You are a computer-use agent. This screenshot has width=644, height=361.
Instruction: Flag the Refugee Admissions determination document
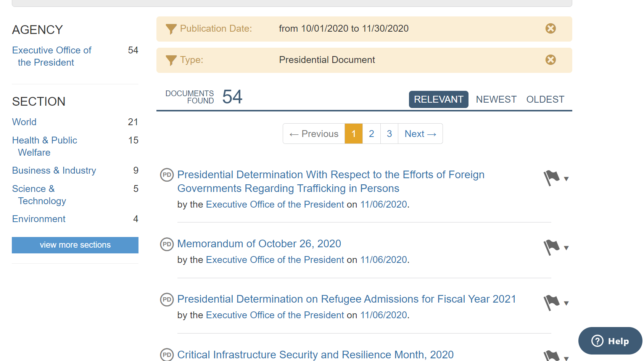pos(552,303)
